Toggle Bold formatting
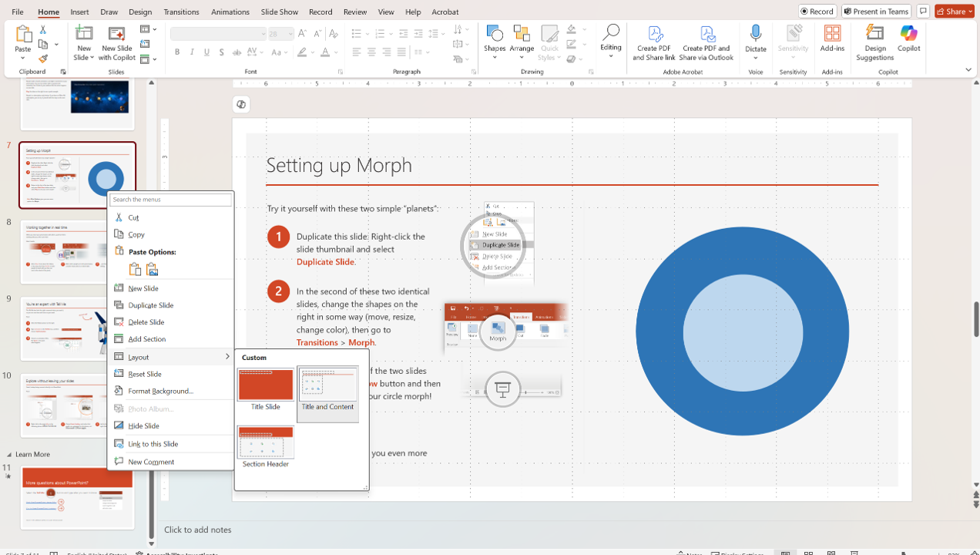Image resolution: width=980 pixels, height=555 pixels. [177, 52]
